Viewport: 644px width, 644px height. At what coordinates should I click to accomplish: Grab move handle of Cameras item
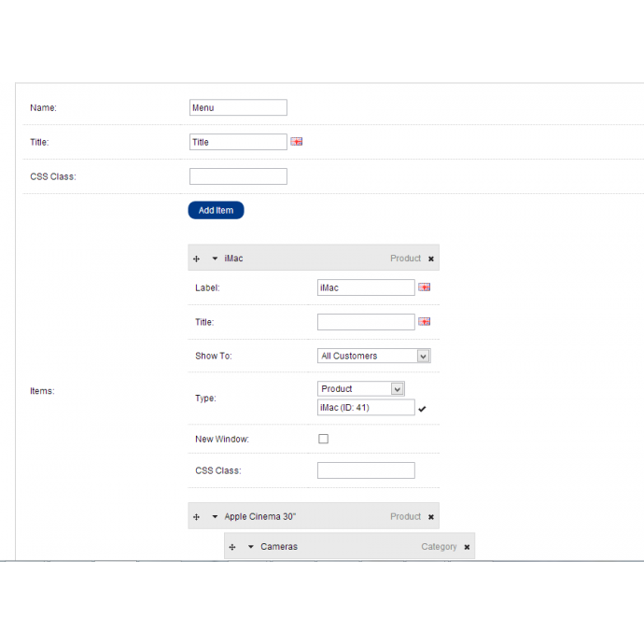point(232,547)
